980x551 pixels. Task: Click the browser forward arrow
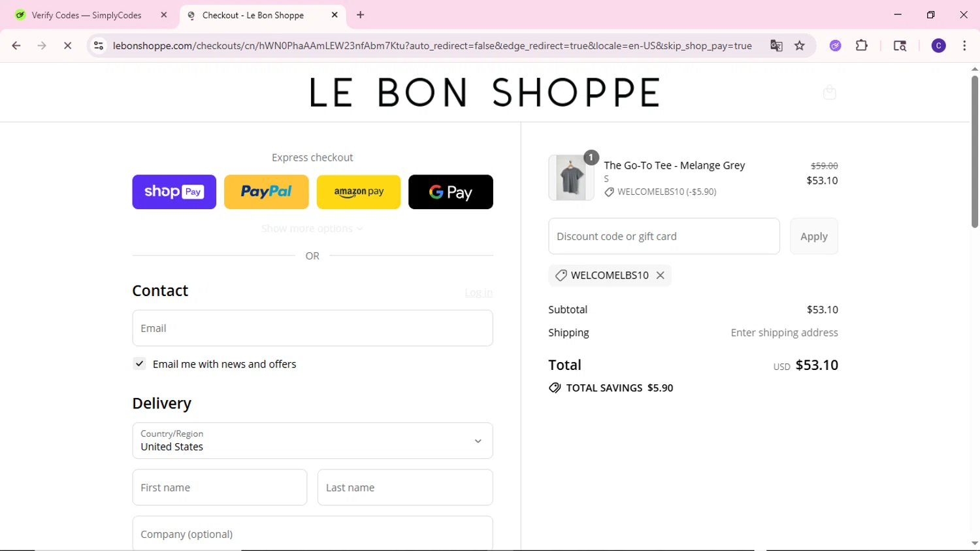pos(42,46)
